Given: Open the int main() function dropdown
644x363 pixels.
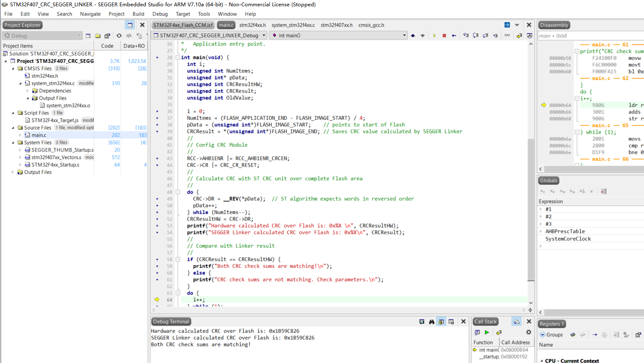Looking at the screenshot, I should (x=339, y=35).
